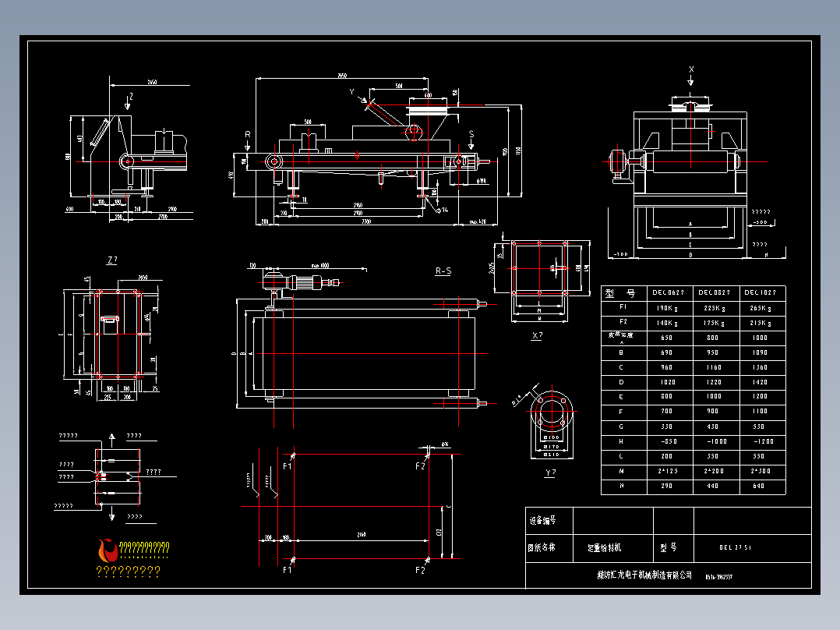Viewport: 840px width, 630px height.
Task: Click the '175Kg' value in F2 row
Action: pos(714,324)
